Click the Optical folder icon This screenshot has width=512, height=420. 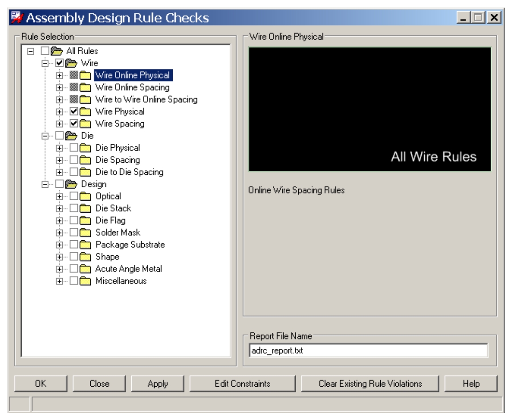pos(86,196)
